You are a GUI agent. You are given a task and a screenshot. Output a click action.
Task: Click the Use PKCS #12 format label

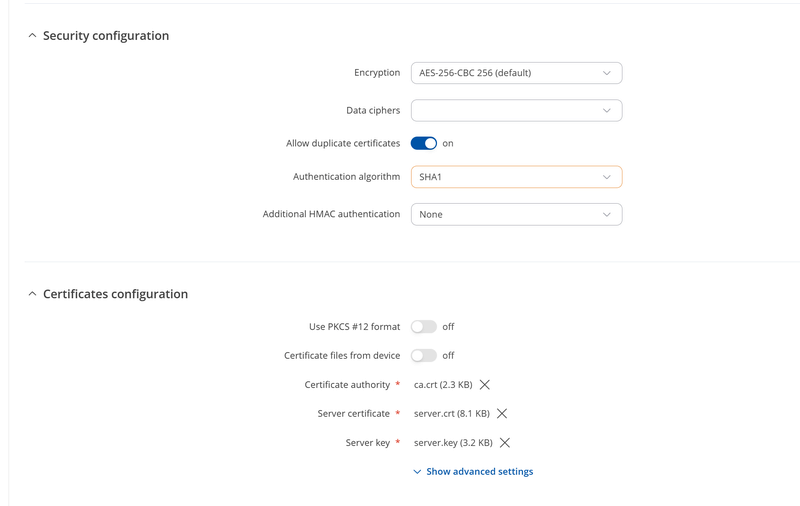tap(355, 326)
